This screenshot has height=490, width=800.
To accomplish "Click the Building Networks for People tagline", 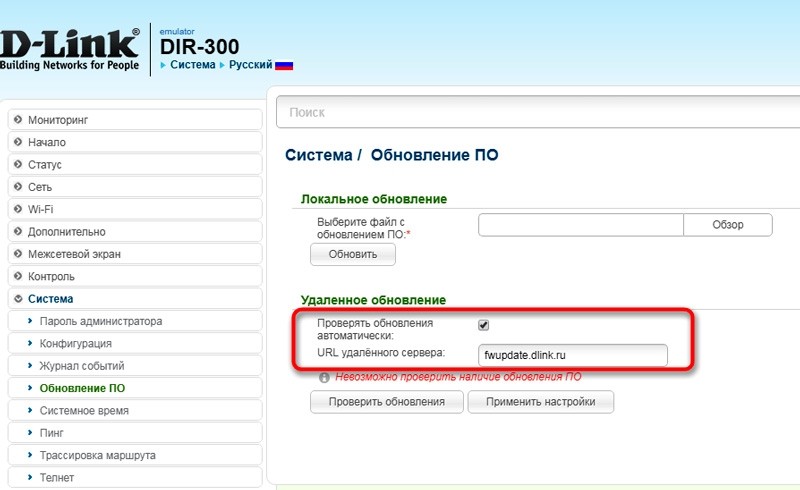I will [69, 65].
